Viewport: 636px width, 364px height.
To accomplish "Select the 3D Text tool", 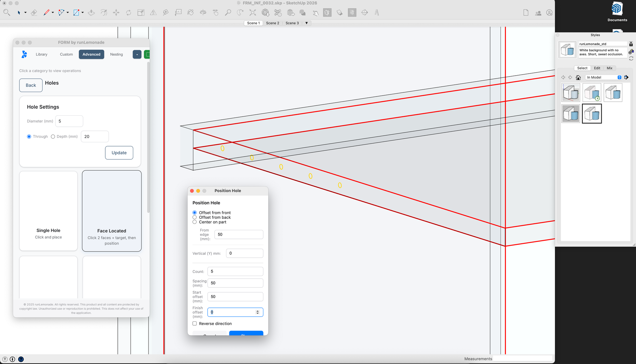I will click(x=377, y=13).
